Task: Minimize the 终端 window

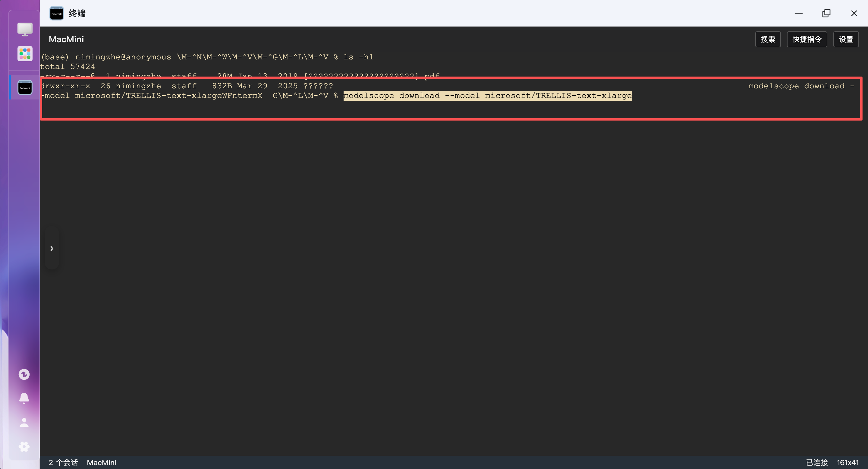Action: pyautogui.click(x=799, y=14)
